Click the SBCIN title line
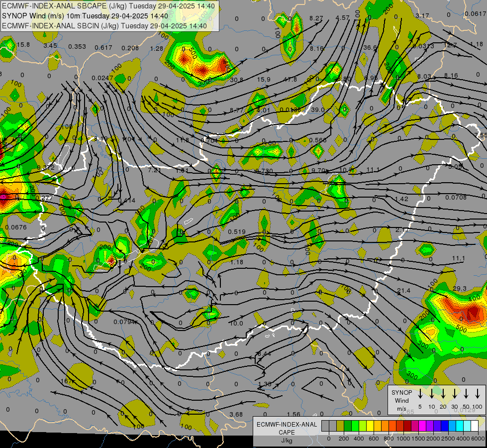Image resolution: width=487 pixels, height=448 pixels. click(x=104, y=26)
